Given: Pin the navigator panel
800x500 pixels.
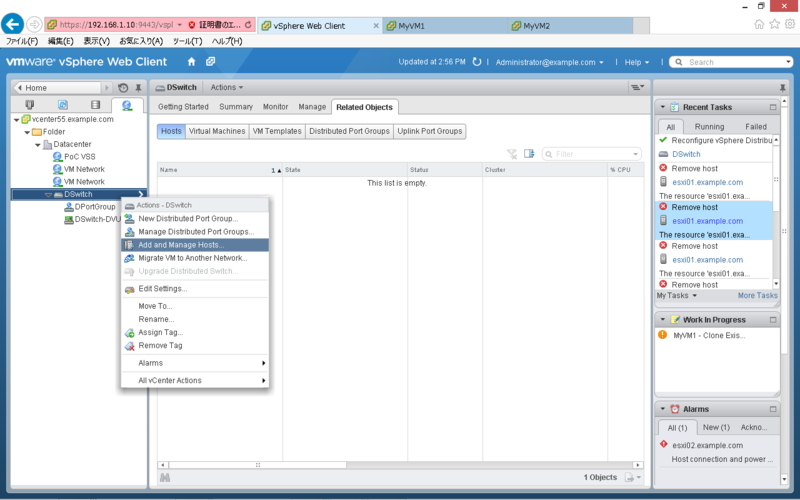Looking at the screenshot, I should pyautogui.click(x=138, y=88).
